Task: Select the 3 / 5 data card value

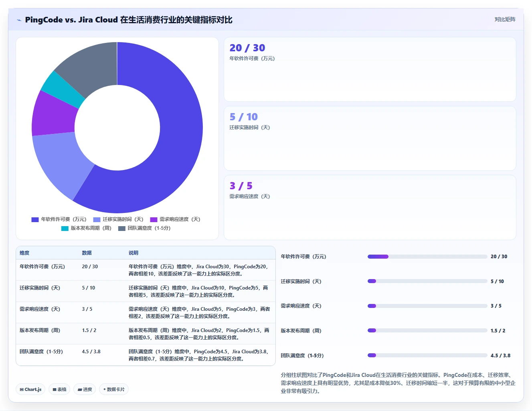Action: 241,186
